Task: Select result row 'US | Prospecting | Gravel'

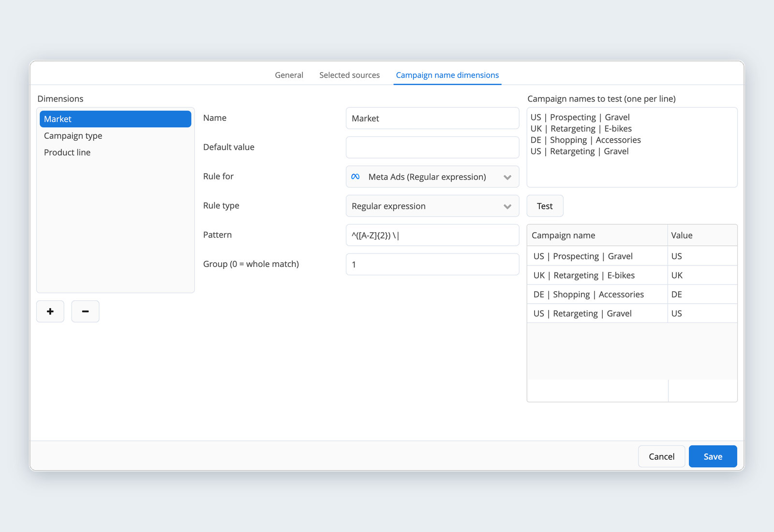Action: click(x=632, y=256)
